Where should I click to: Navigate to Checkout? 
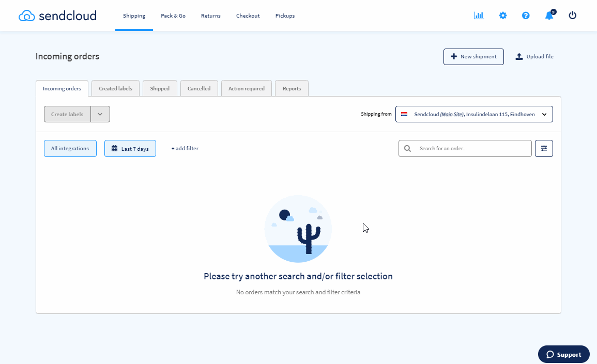point(248,15)
